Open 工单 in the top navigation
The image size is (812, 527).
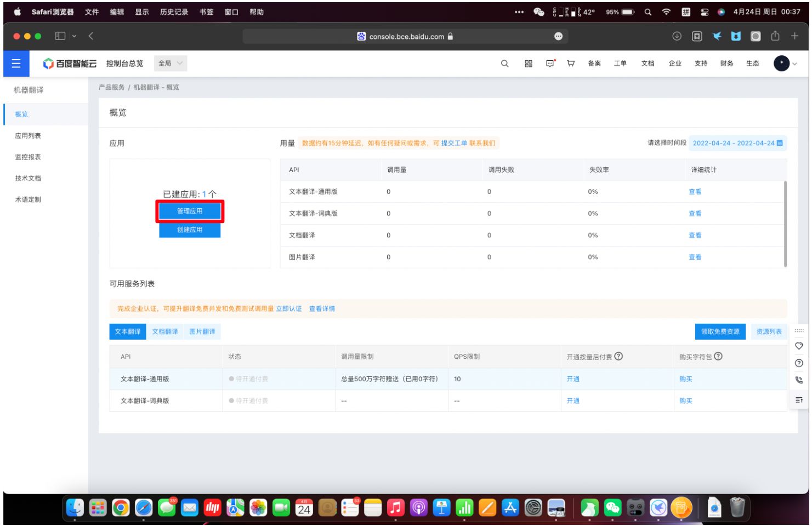click(x=620, y=64)
